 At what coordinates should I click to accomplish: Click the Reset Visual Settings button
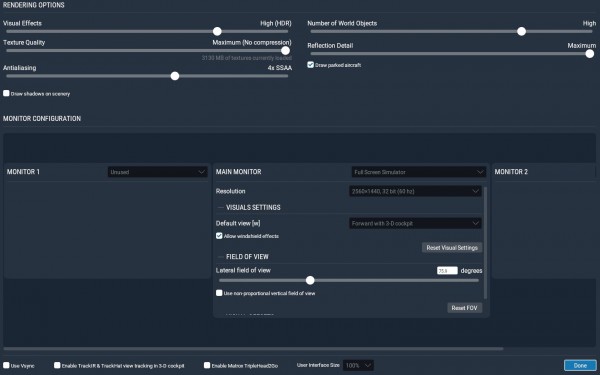[x=452, y=248]
